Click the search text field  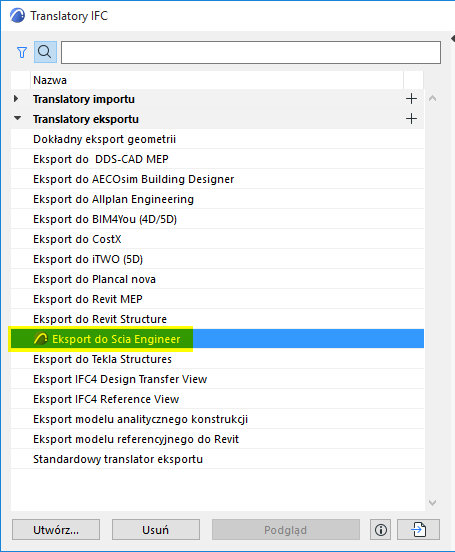tap(251, 52)
